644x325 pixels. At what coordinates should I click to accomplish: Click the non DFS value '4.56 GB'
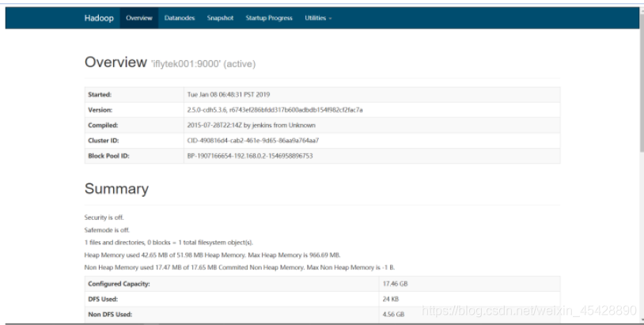[x=393, y=315]
